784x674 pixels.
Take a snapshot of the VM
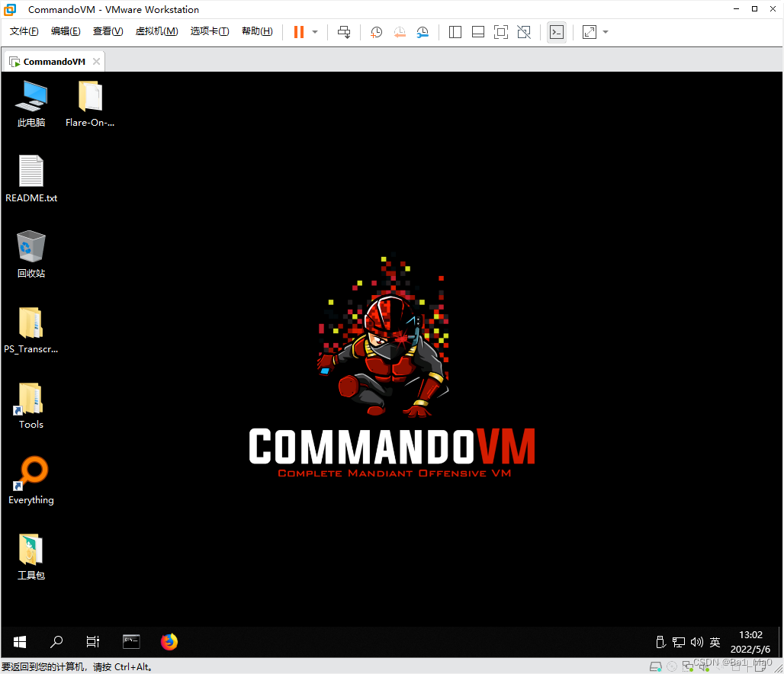point(376,32)
